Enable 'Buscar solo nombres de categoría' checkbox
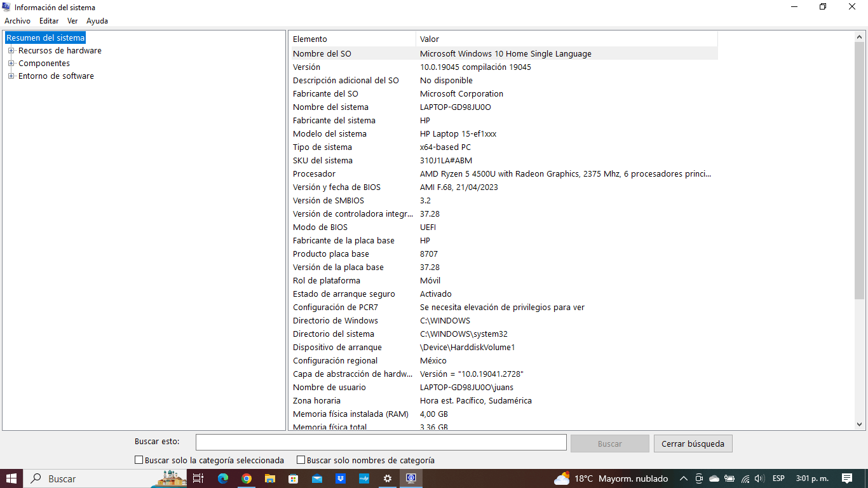This screenshot has width=868, height=488. [x=301, y=460]
